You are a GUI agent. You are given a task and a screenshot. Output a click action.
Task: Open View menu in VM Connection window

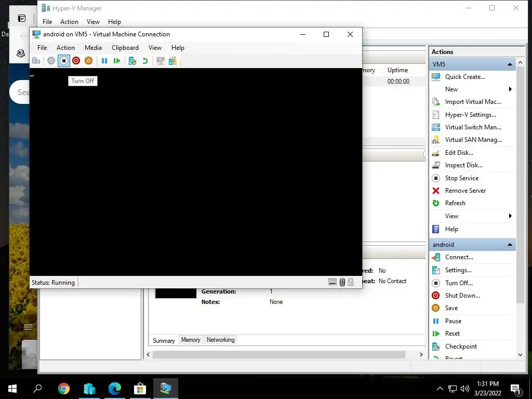tap(155, 48)
